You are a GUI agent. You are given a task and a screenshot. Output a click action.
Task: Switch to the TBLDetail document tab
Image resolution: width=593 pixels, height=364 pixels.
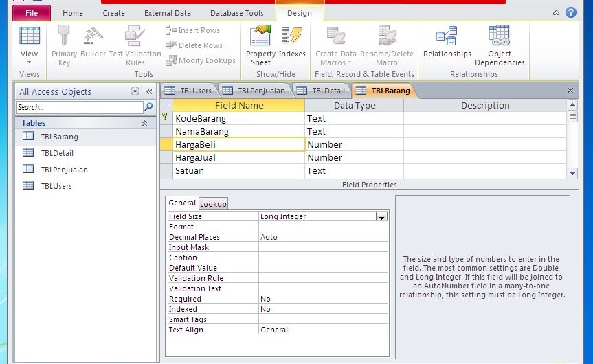322,91
